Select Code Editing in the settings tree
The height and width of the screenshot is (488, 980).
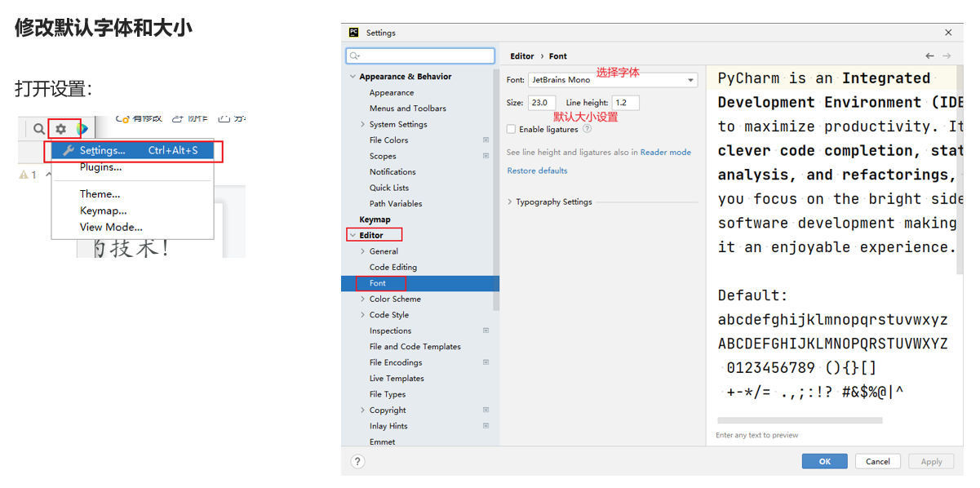coord(393,268)
